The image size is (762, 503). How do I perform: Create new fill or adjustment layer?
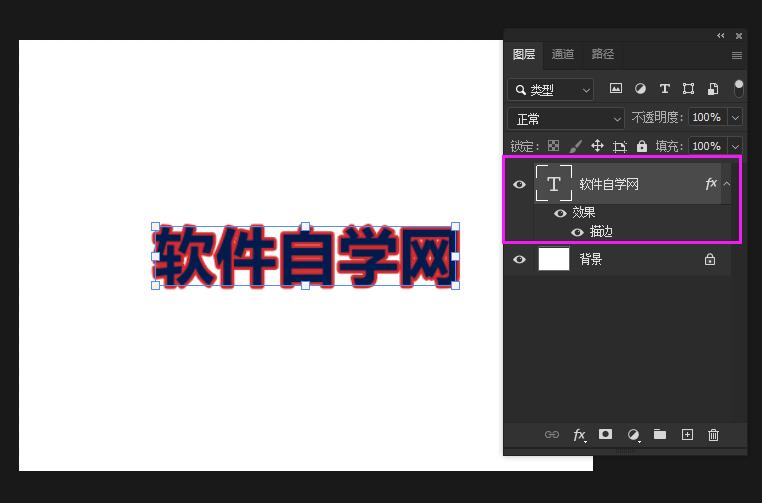(633, 435)
